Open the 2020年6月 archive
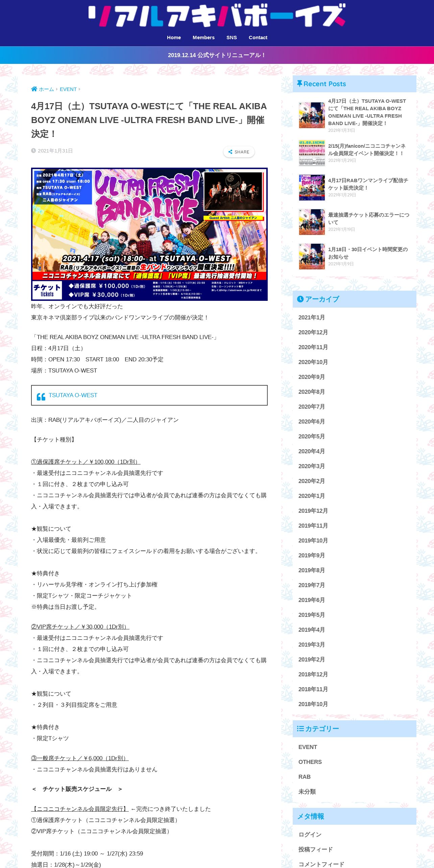This screenshot has width=434, height=868. 311,421
